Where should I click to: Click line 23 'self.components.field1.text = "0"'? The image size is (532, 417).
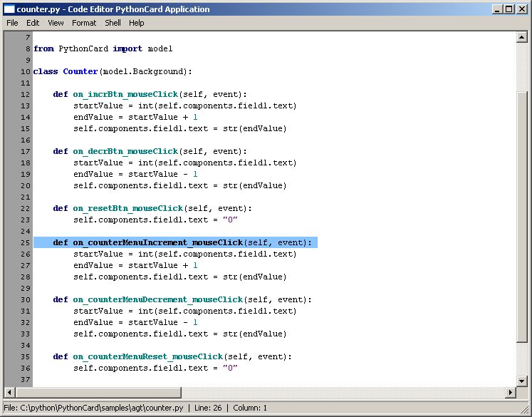click(155, 220)
